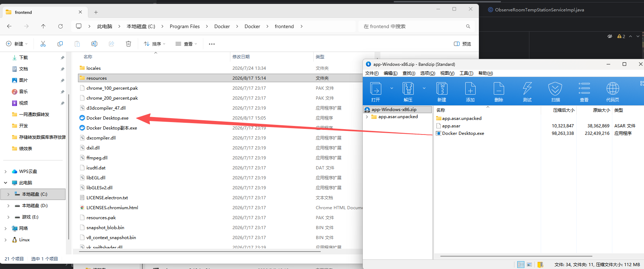Expand the Linux tree node
644x269 pixels.
pyautogui.click(x=5, y=240)
